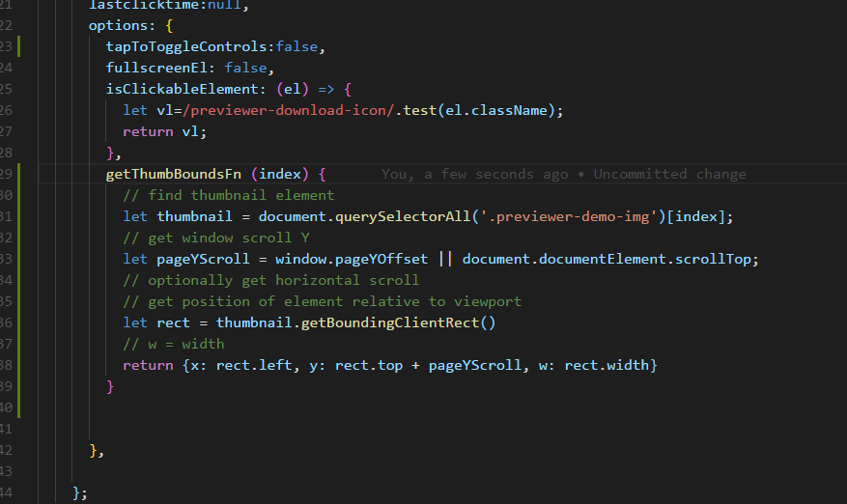Screen dimensions: 847x504
Task: Click the "let thumbnail" declaration
Action: coord(177,216)
